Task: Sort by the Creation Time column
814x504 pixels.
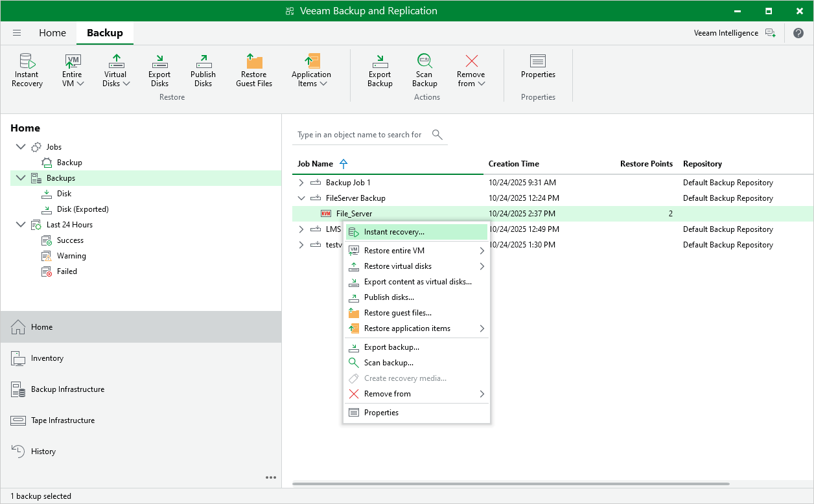Action: coord(514,164)
